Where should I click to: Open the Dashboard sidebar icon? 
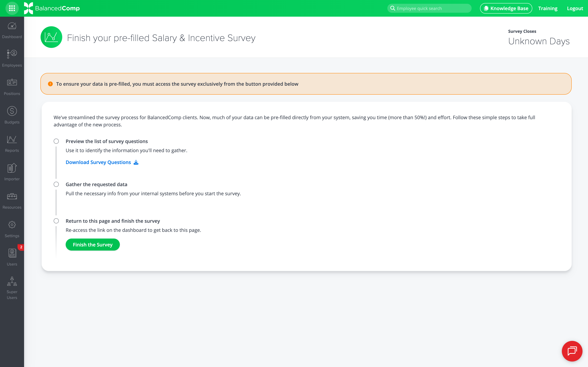pyautogui.click(x=12, y=30)
